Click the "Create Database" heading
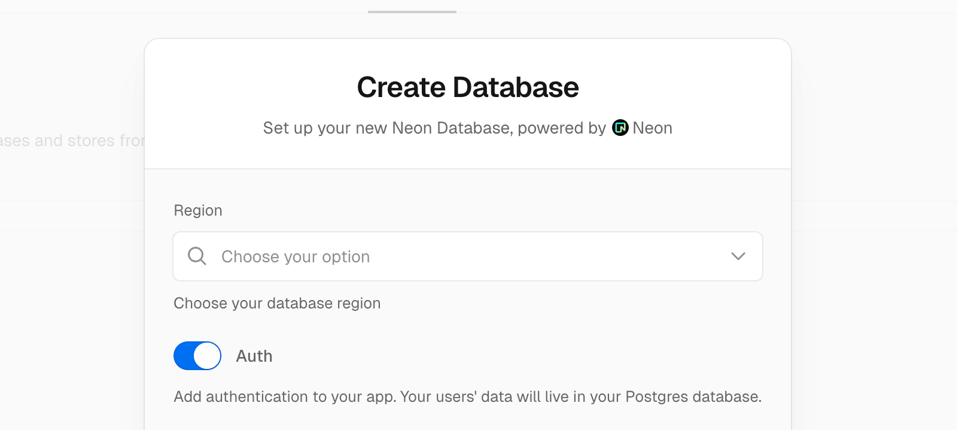The width and height of the screenshot is (980, 430). click(x=468, y=87)
